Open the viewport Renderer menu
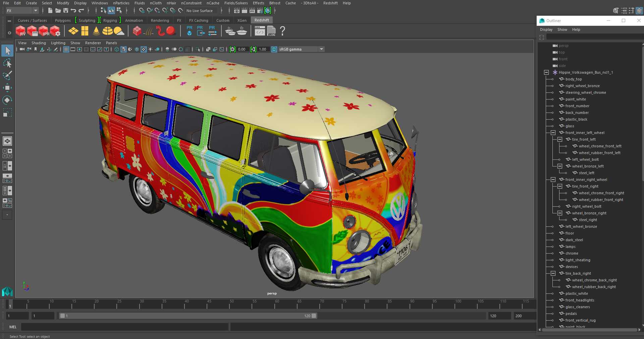This screenshot has width=644, height=339. (93, 43)
